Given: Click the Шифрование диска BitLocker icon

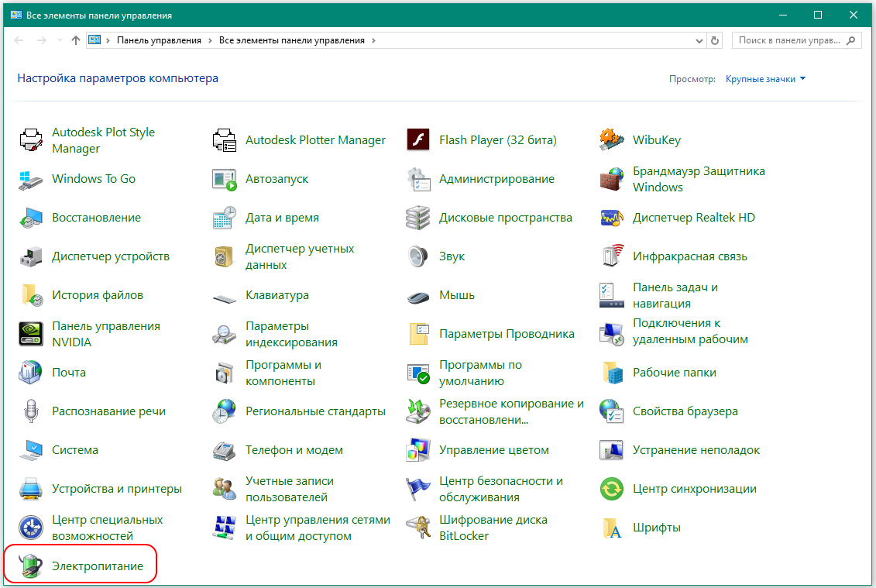Looking at the screenshot, I should point(418,528).
